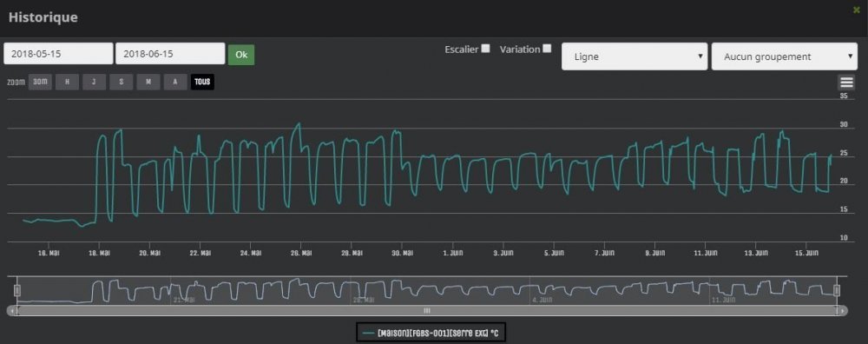Click the scrollbar right arrow
This screenshot has height=344, width=868.
click(x=842, y=311)
